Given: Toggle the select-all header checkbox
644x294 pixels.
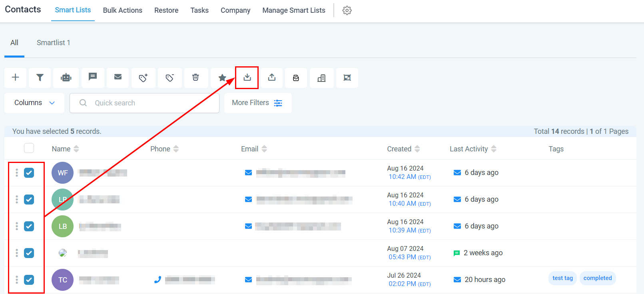Looking at the screenshot, I should coord(29,148).
